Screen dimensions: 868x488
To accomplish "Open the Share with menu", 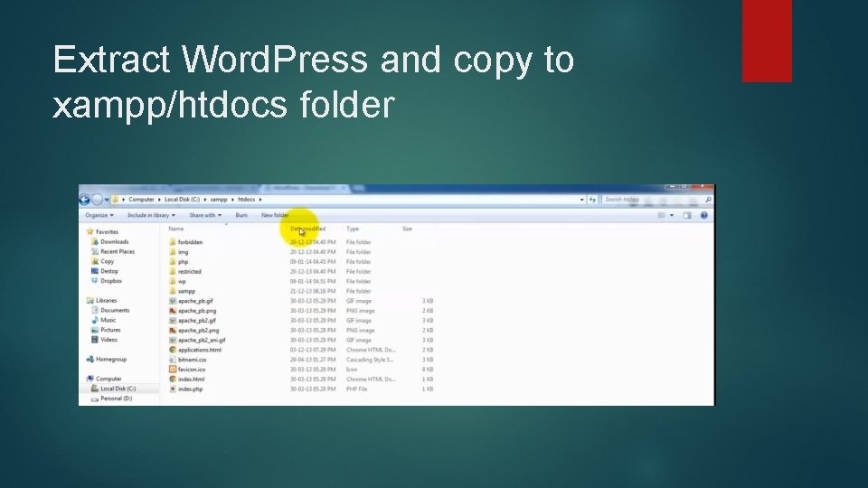I will 205,215.
